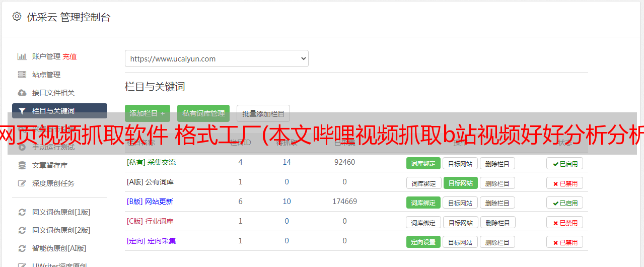Toggle 已禁用 status for 行业词库

[x=564, y=222]
